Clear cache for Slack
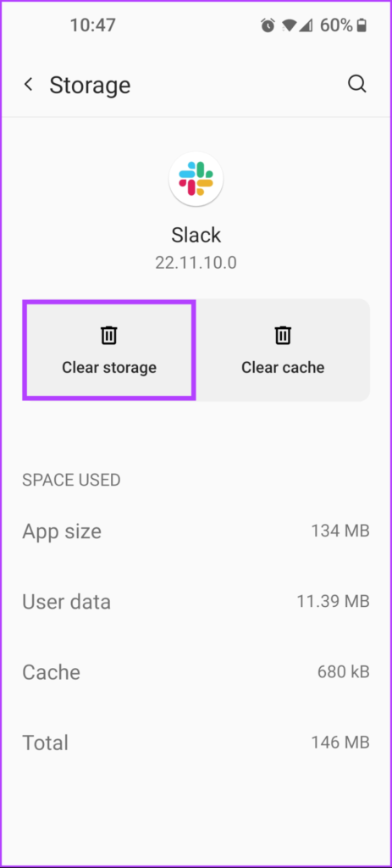This screenshot has height=868, width=392. click(x=283, y=350)
